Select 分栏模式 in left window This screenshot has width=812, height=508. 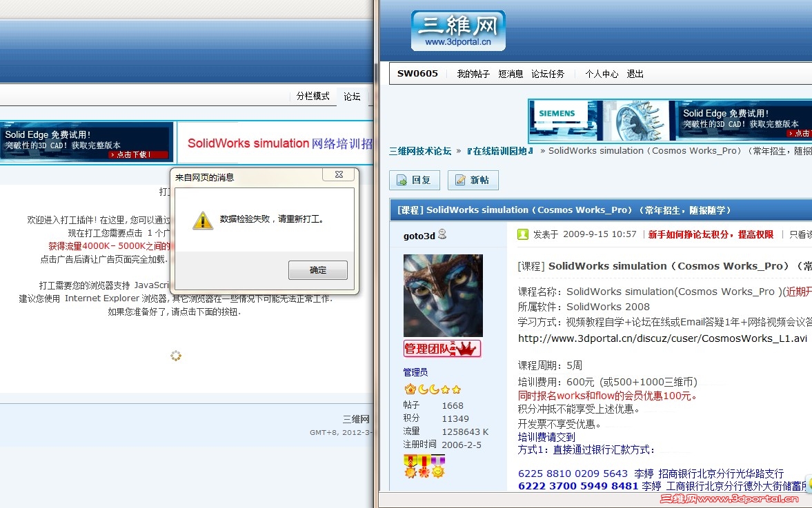pos(313,96)
